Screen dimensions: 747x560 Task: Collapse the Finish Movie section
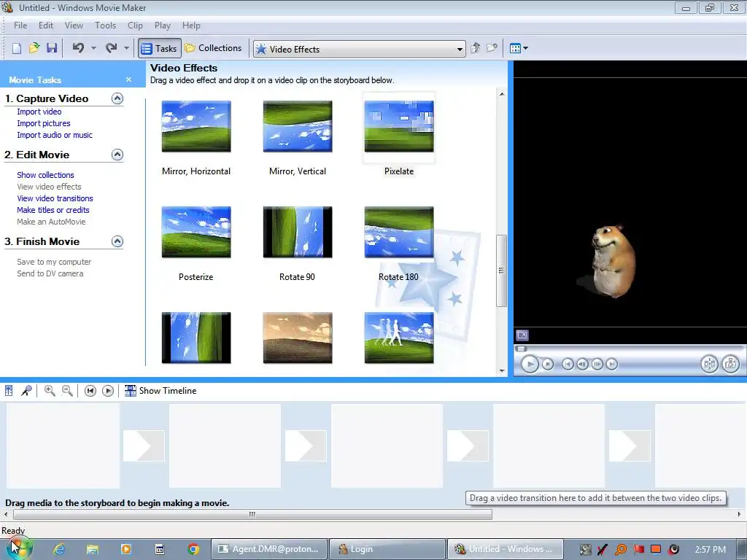tap(117, 241)
